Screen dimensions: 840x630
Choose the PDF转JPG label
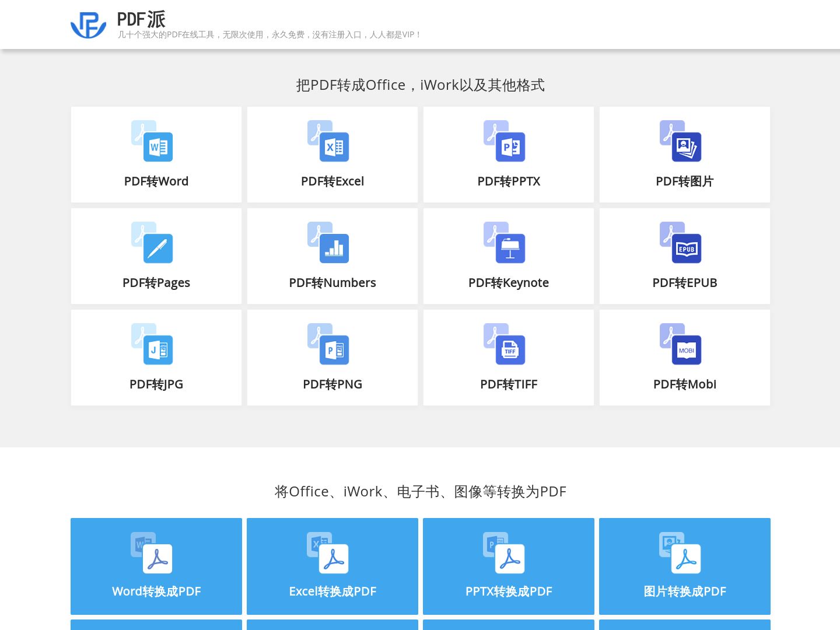[x=156, y=384]
